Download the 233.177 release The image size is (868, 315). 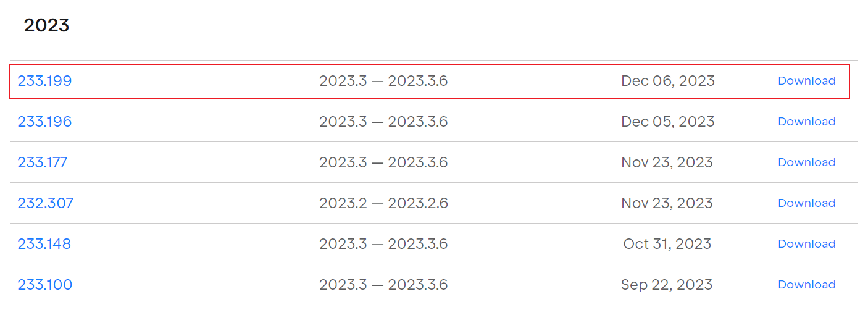pos(806,162)
